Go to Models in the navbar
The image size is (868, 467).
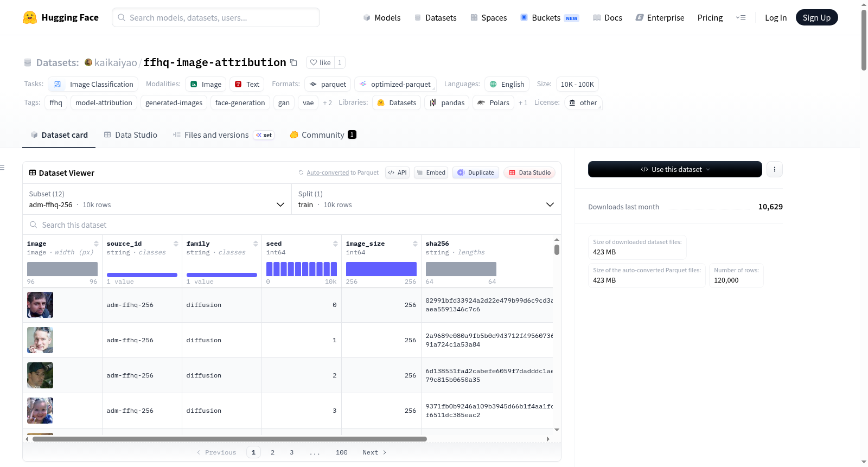pos(382,17)
